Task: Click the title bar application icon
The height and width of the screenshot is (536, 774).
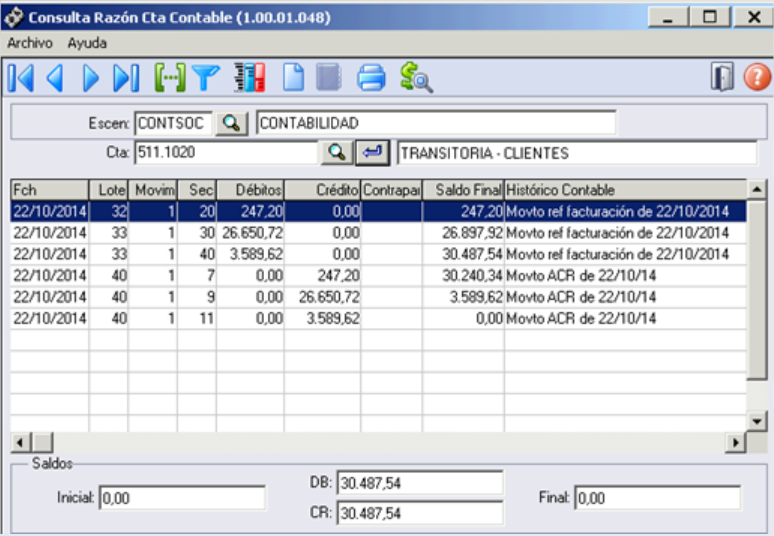Action: coord(13,17)
